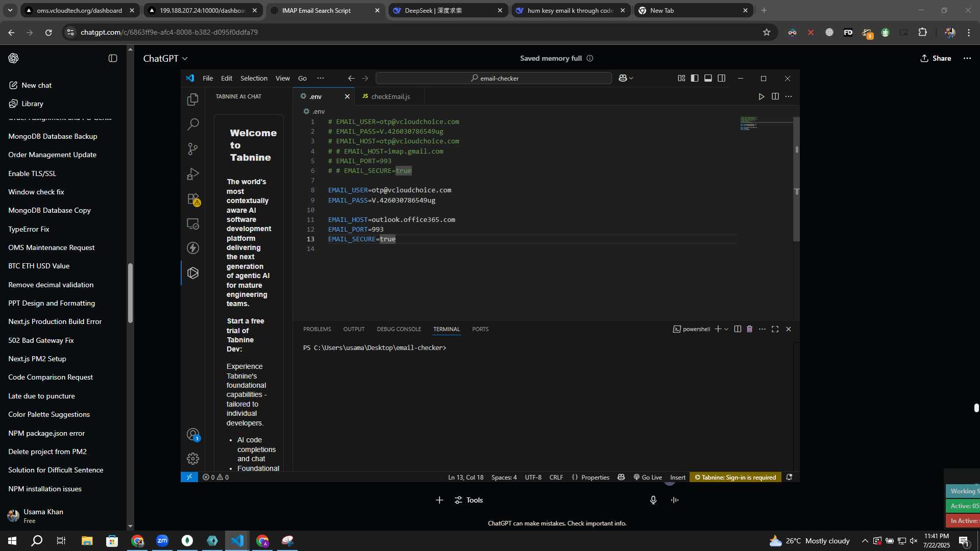The width and height of the screenshot is (980, 551).
Task: Click the editor minimap preview
Action: pyautogui.click(x=749, y=123)
